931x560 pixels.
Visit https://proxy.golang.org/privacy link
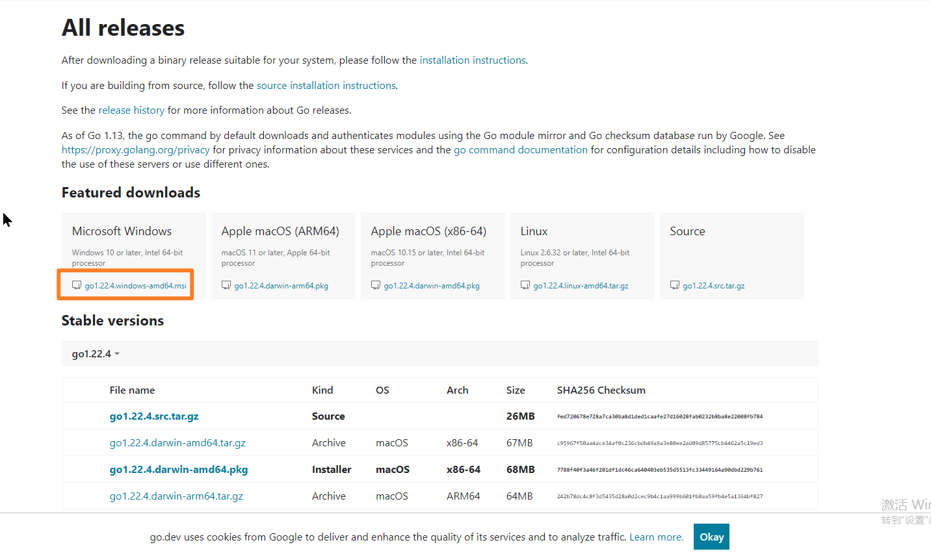(x=136, y=149)
